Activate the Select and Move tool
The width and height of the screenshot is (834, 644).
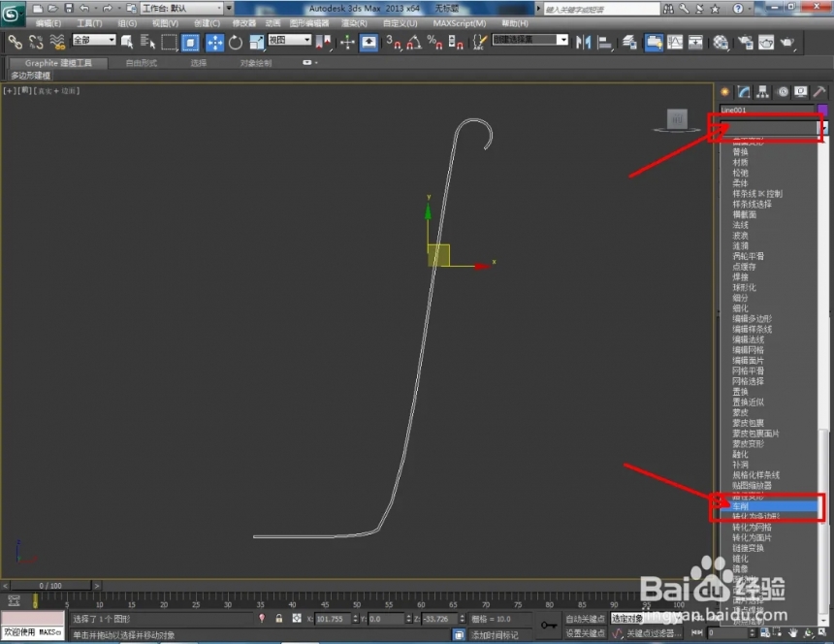[215, 42]
